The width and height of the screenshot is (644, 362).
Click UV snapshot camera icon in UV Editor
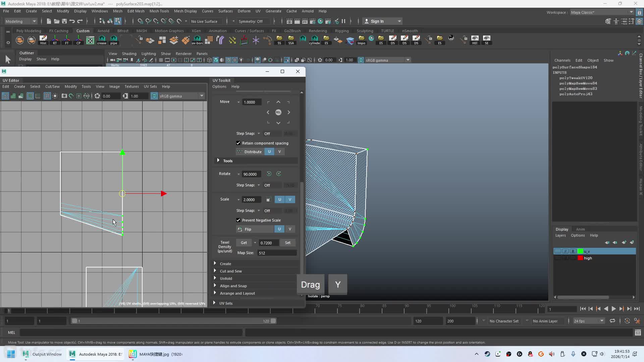(x=64, y=96)
